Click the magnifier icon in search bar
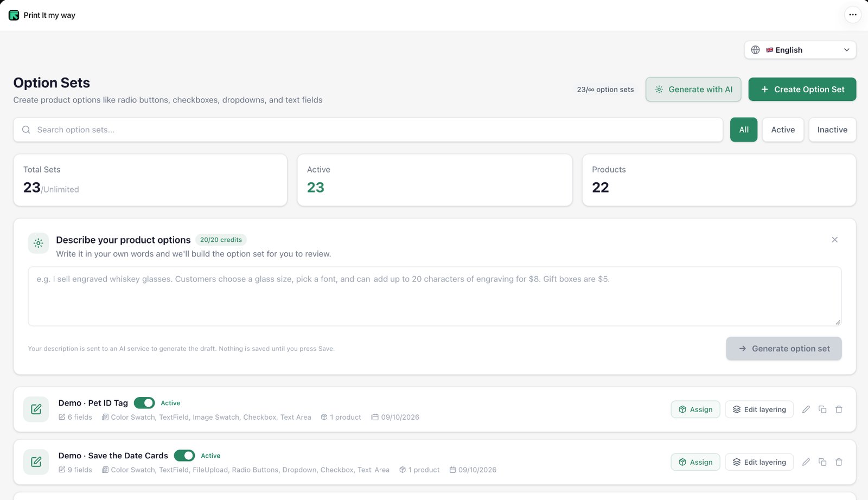 [x=26, y=130]
